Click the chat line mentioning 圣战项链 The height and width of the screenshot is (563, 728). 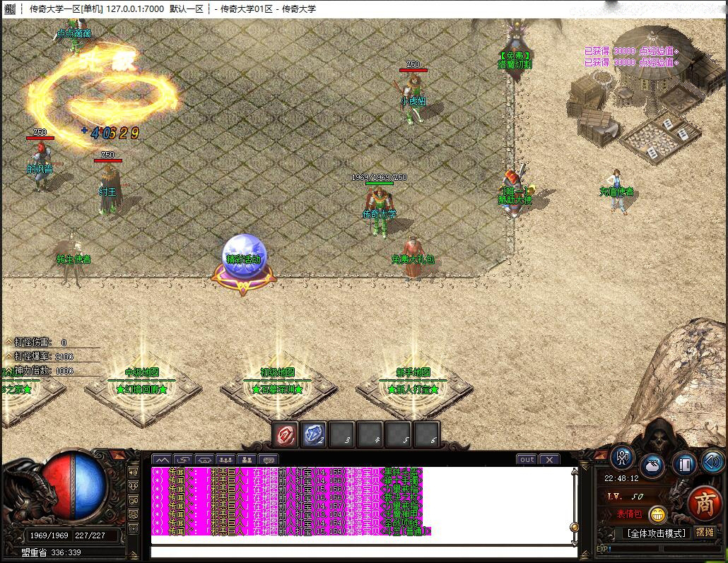[288, 523]
